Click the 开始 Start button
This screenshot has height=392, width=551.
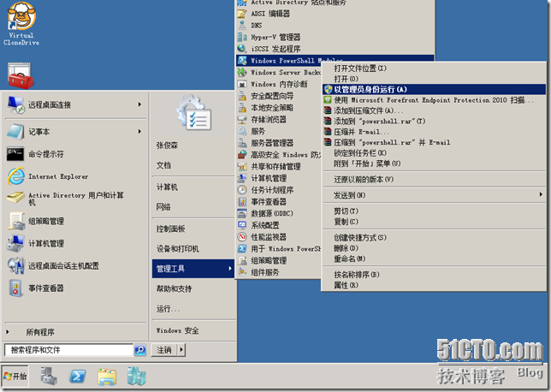click(15, 377)
